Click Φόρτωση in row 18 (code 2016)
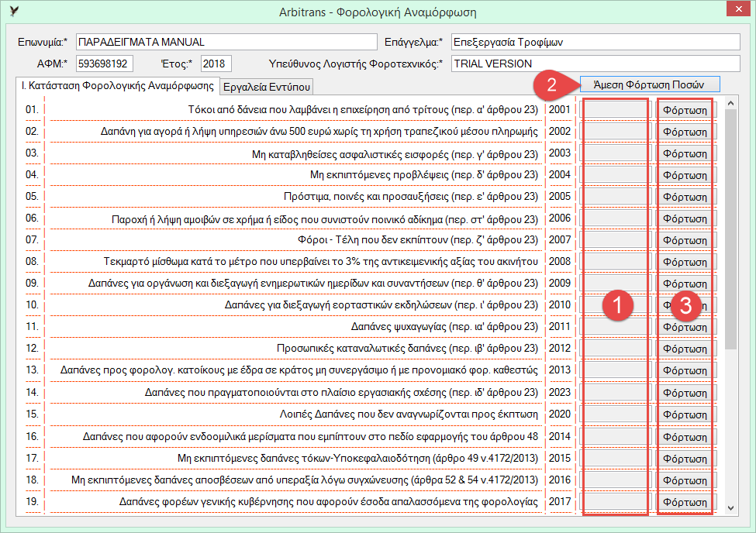Screen dimensions: 756x533 [685, 480]
